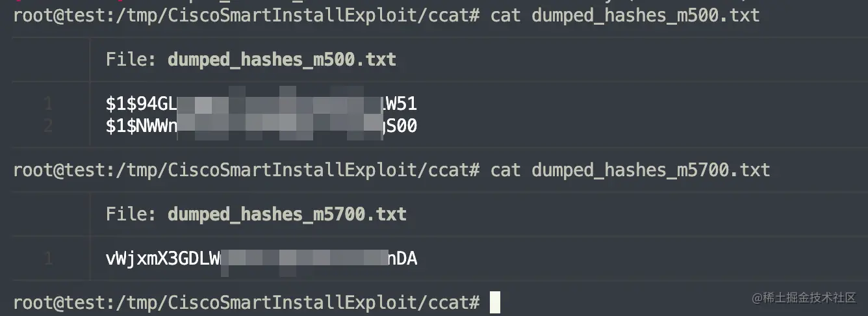
Task: Click line number 2 of the m500 file
Action: pos(47,125)
